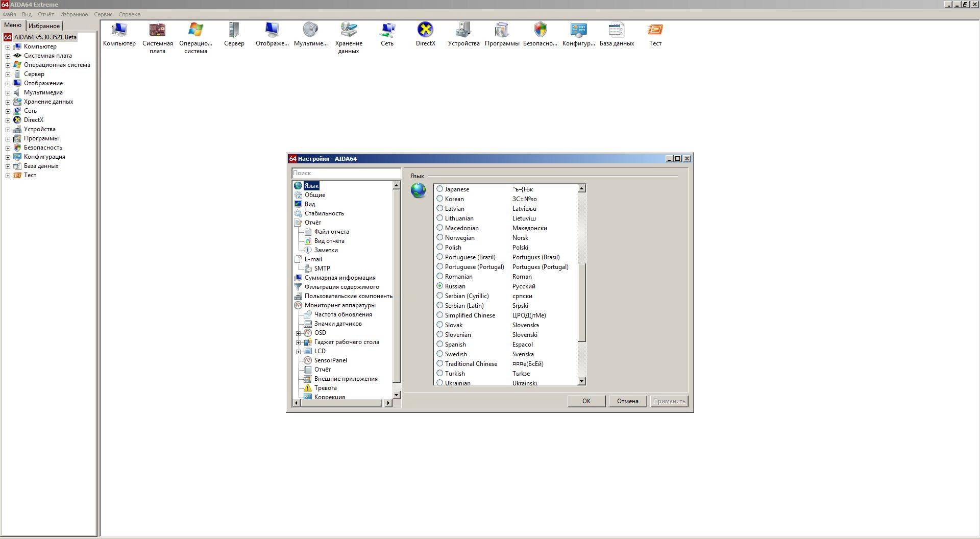Viewport: 980px width, 539px height.
Task: Expand Безопасность node in left tree
Action: pyautogui.click(x=8, y=148)
